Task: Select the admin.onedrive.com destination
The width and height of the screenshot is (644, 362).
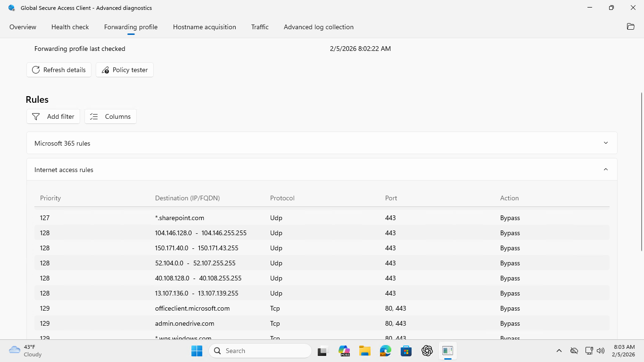Action: (x=185, y=323)
